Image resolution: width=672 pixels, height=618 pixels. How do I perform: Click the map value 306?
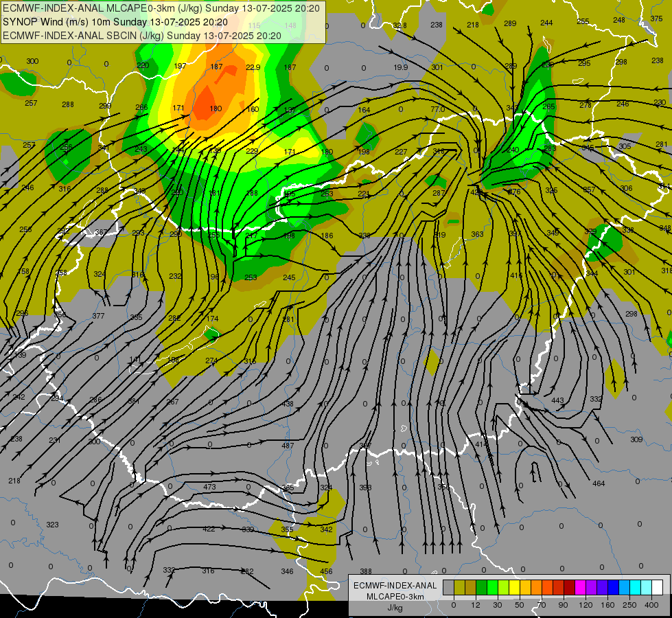626,188
